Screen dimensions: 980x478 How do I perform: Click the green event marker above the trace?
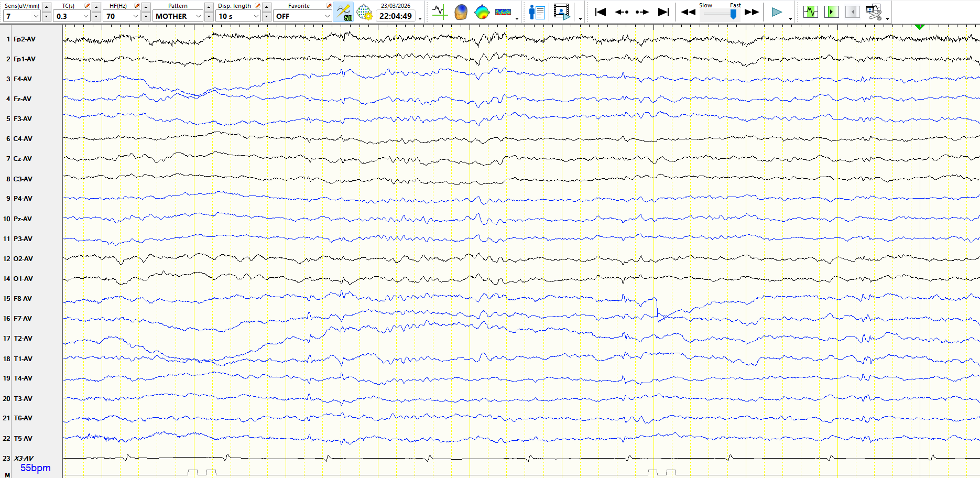[x=920, y=27]
